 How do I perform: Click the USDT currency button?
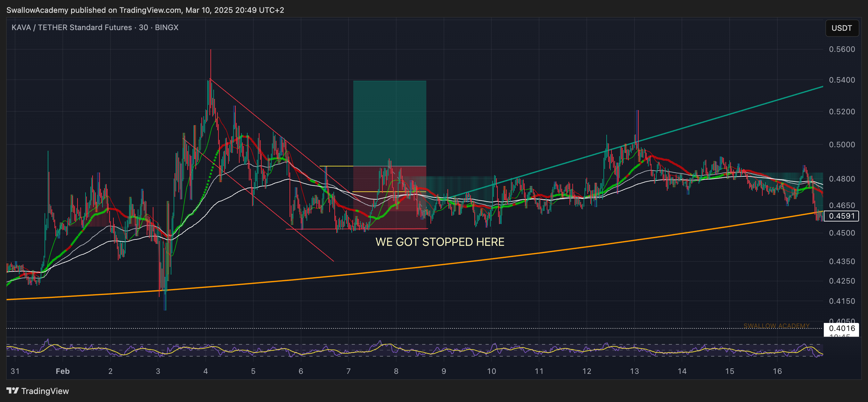(x=842, y=28)
